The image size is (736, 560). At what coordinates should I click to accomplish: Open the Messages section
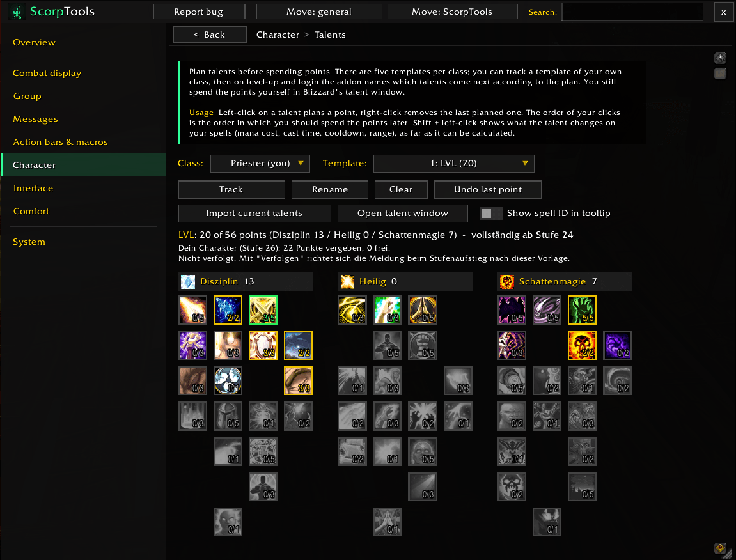tap(35, 120)
